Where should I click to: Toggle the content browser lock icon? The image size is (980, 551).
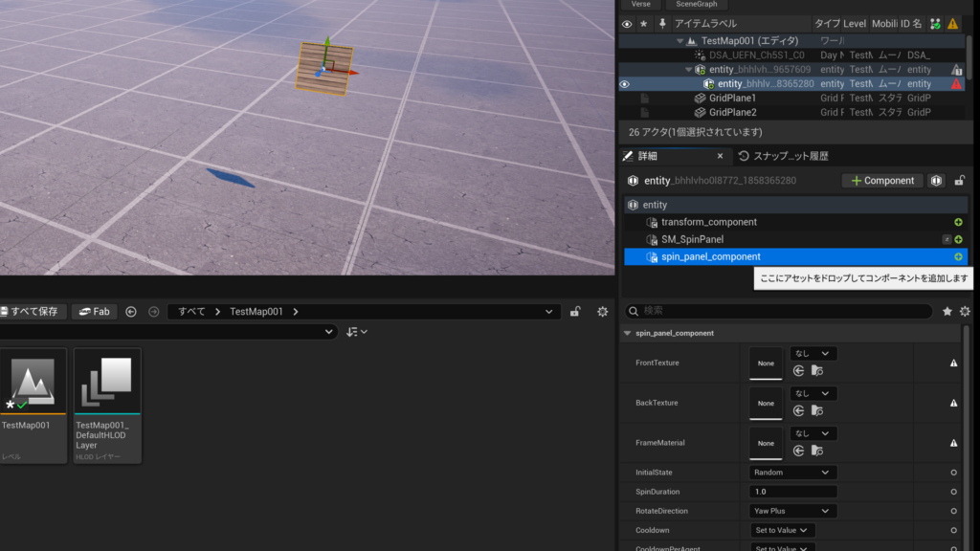coord(575,312)
